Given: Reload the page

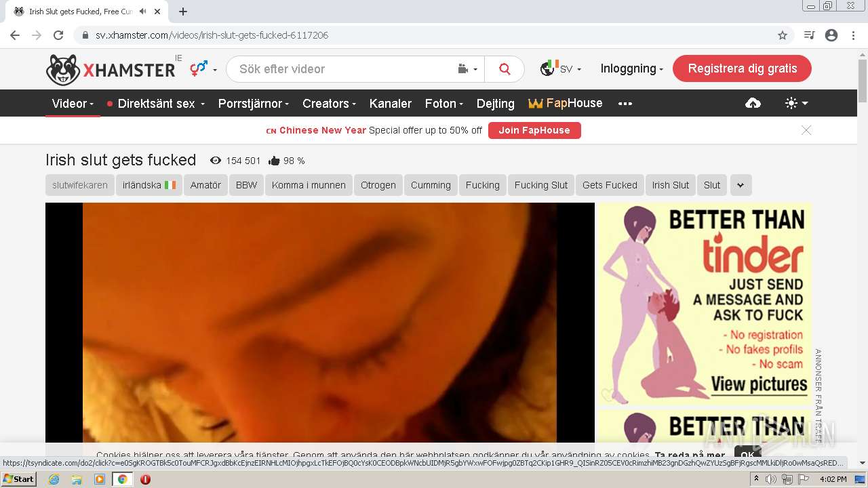Looking at the screenshot, I should click(58, 35).
